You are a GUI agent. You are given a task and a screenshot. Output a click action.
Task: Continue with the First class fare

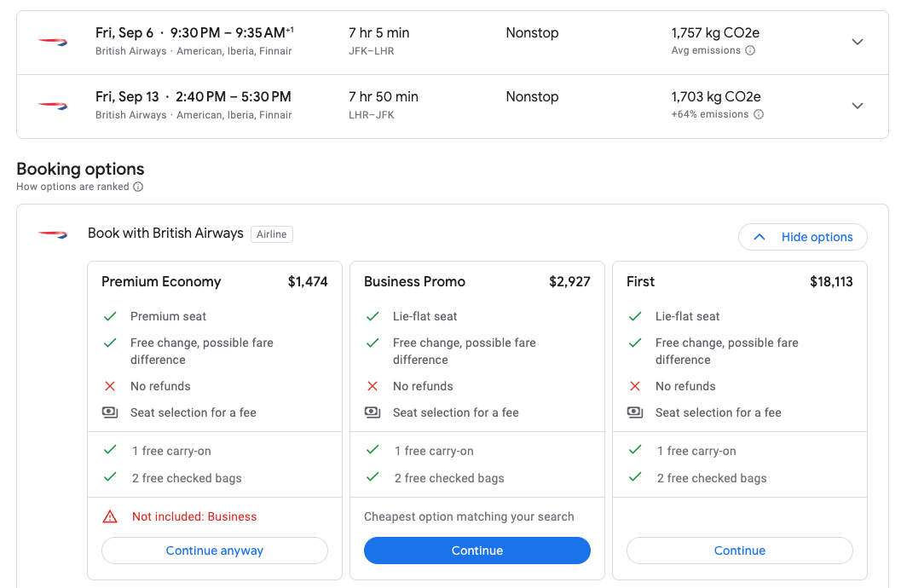click(739, 551)
